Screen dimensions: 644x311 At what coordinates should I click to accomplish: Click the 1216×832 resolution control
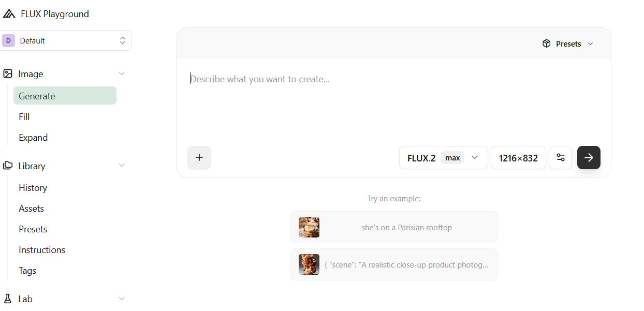[518, 157]
